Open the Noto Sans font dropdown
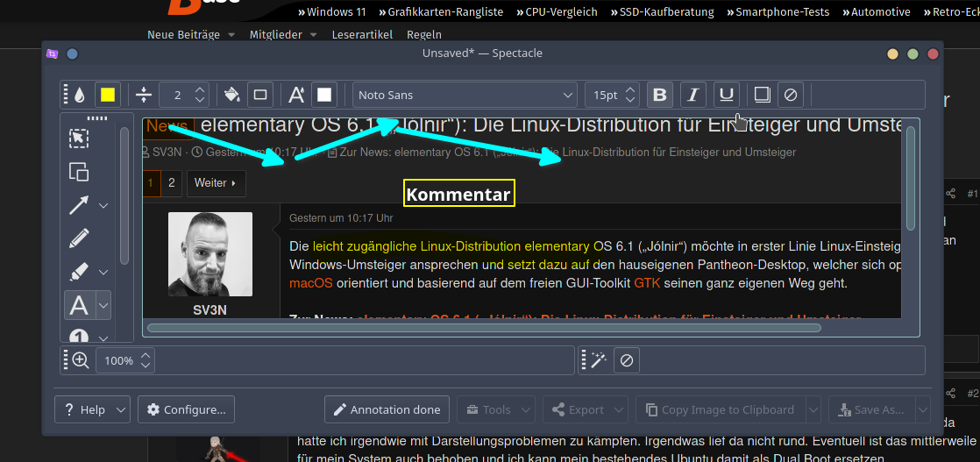 coord(465,95)
